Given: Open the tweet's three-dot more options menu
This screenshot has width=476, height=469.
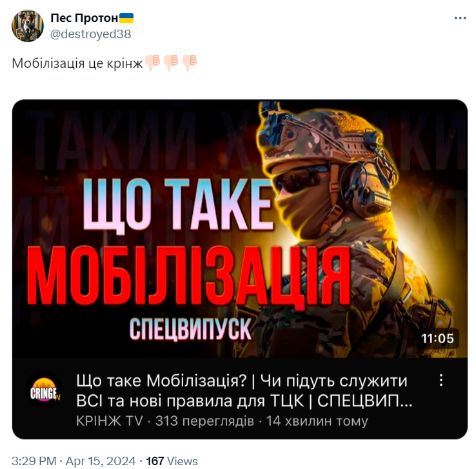Looking at the screenshot, I should 460,19.
